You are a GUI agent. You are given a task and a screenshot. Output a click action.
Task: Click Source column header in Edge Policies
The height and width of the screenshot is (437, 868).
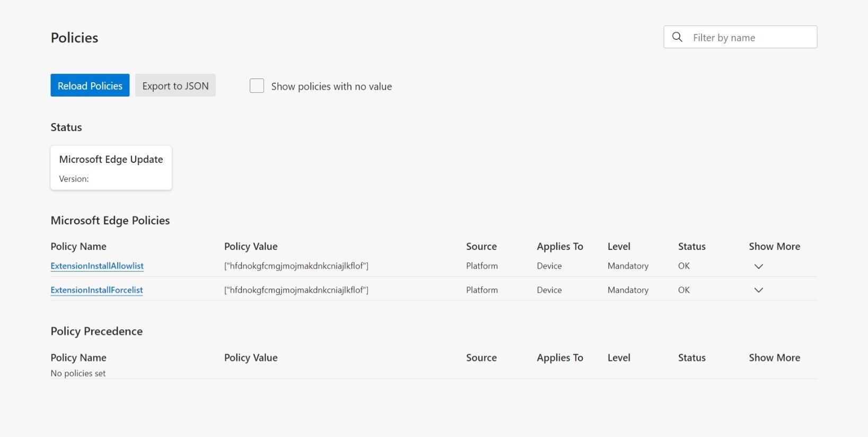481,247
